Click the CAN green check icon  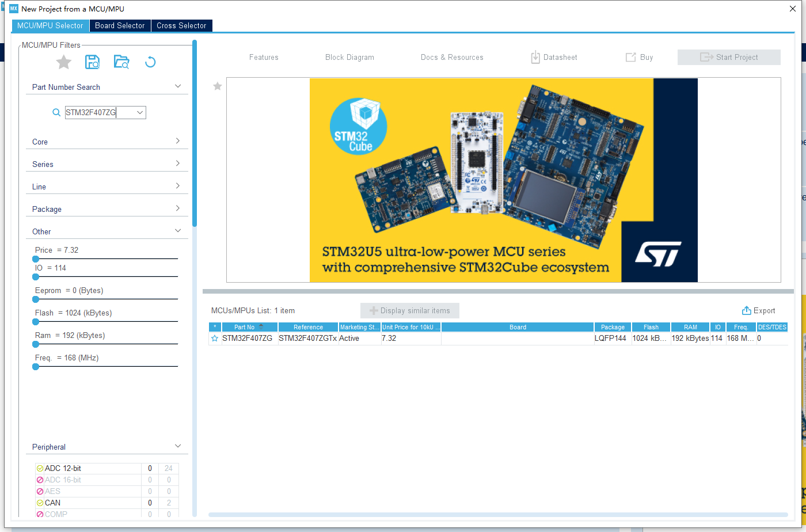coord(40,503)
